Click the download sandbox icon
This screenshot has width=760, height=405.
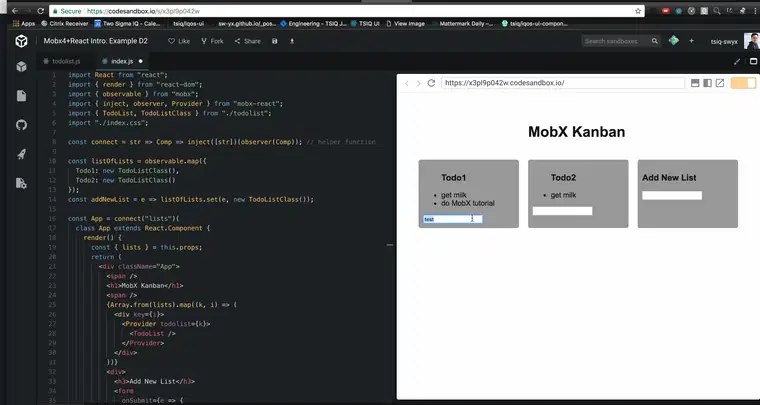[292, 41]
